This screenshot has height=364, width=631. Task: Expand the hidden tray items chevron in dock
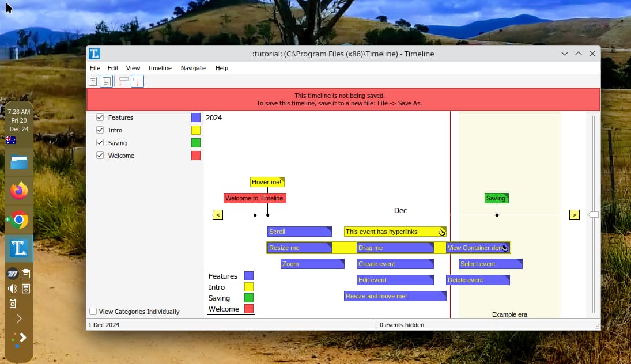pyautogui.click(x=19, y=319)
